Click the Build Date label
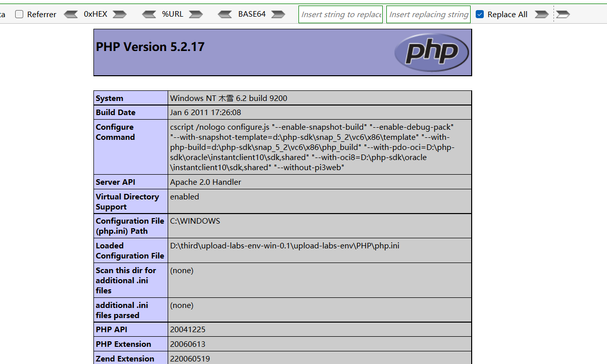 [x=116, y=113]
